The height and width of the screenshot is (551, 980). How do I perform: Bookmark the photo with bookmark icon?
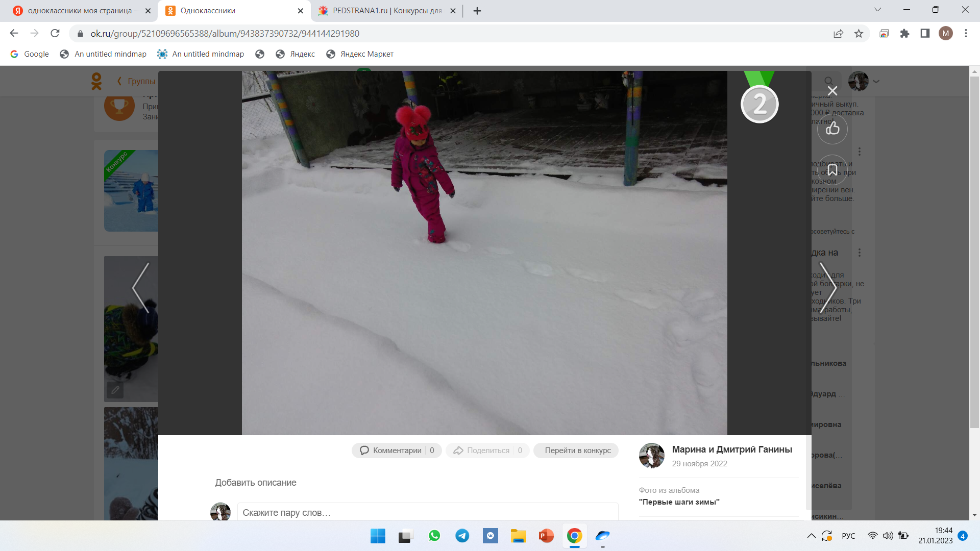[x=832, y=170]
